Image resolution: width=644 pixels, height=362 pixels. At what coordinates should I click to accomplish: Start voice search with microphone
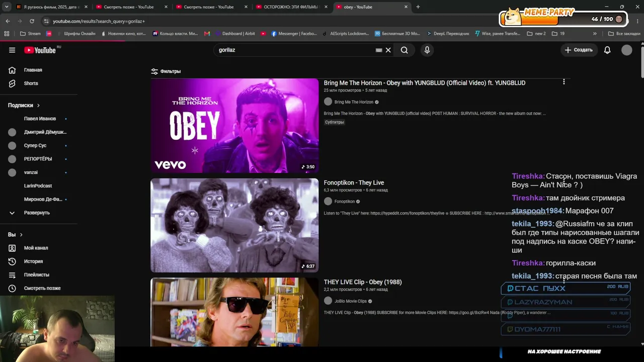tap(427, 50)
